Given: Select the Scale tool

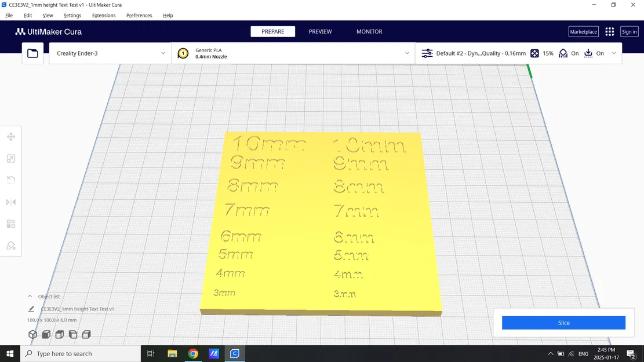Looking at the screenshot, I should click(10, 158).
